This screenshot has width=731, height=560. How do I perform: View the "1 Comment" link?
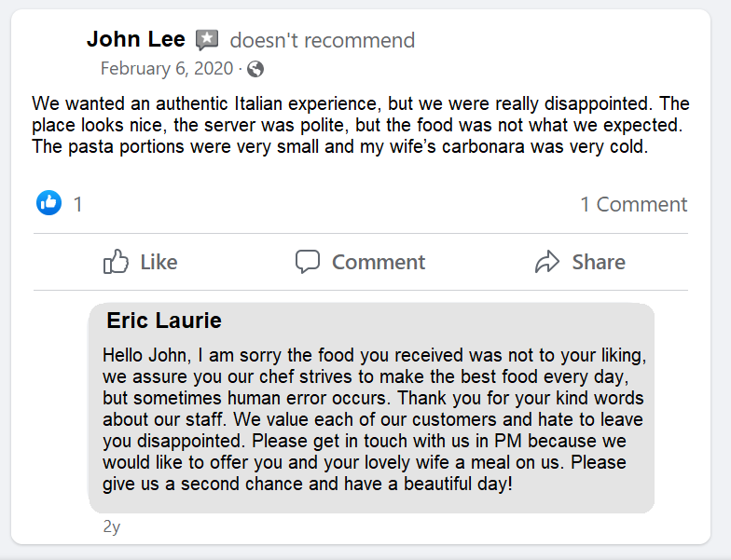pyautogui.click(x=633, y=204)
